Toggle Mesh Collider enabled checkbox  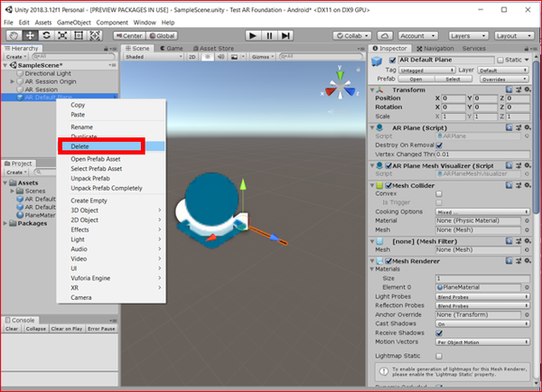point(388,186)
